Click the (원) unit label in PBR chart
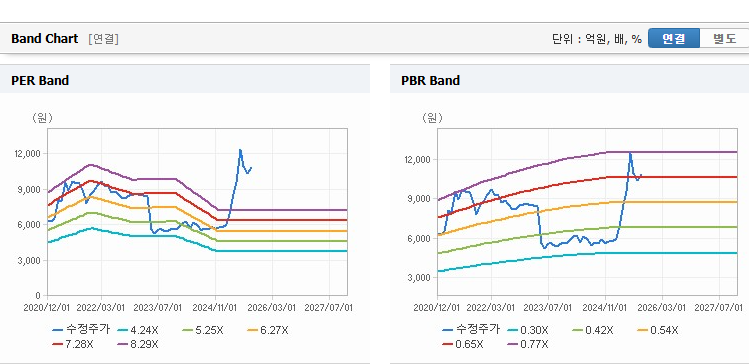Viewport: 749px width, 364px height. (432, 118)
